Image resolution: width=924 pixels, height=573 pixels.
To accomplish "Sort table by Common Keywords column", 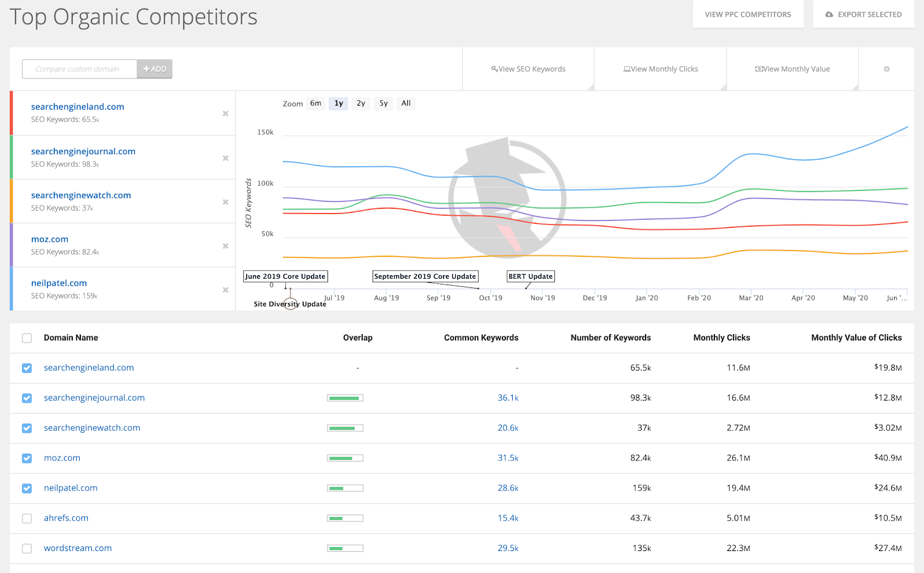I will (481, 338).
